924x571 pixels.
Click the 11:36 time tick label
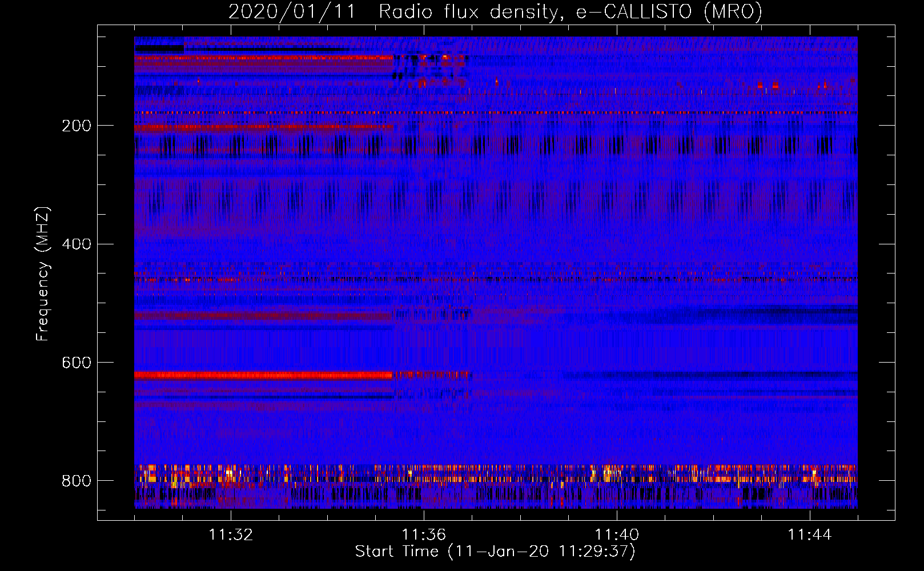tap(424, 535)
